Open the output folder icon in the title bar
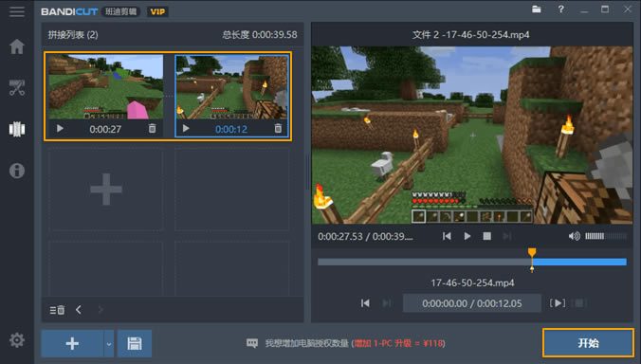The height and width of the screenshot is (364, 641). pos(537,9)
